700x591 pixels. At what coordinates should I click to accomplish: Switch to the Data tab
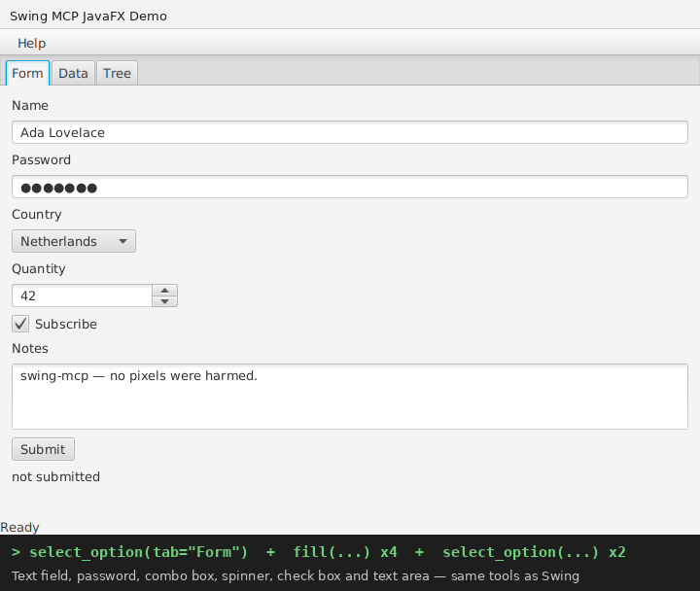[73, 73]
